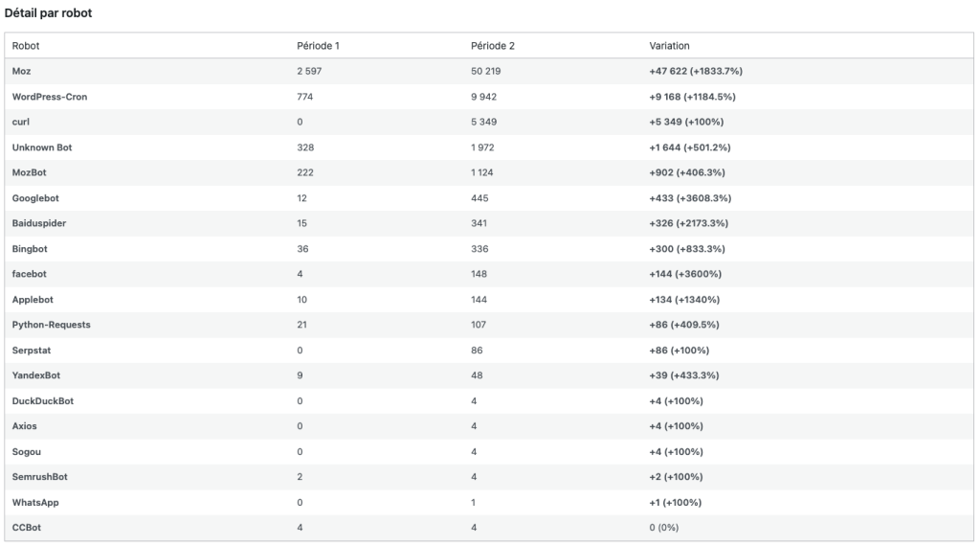The image size is (980, 545).
Task: Click facebot variation +144 (+3600%)
Action: click(685, 274)
